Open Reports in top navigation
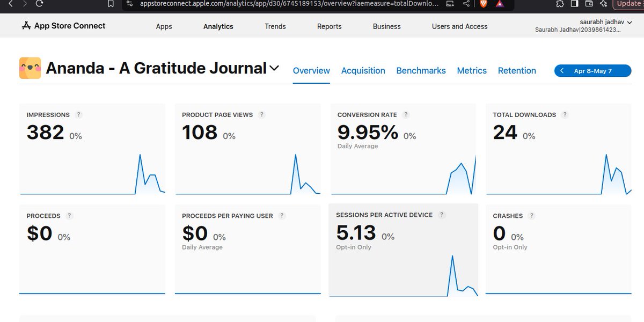Screen dimensions: 644x322 pyautogui.click(x=330, y=26)
